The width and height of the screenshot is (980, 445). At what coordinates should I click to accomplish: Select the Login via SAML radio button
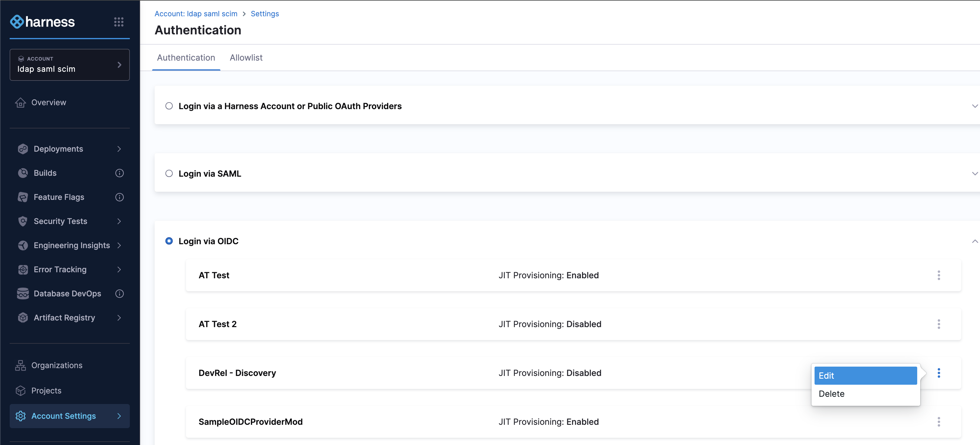169,174
